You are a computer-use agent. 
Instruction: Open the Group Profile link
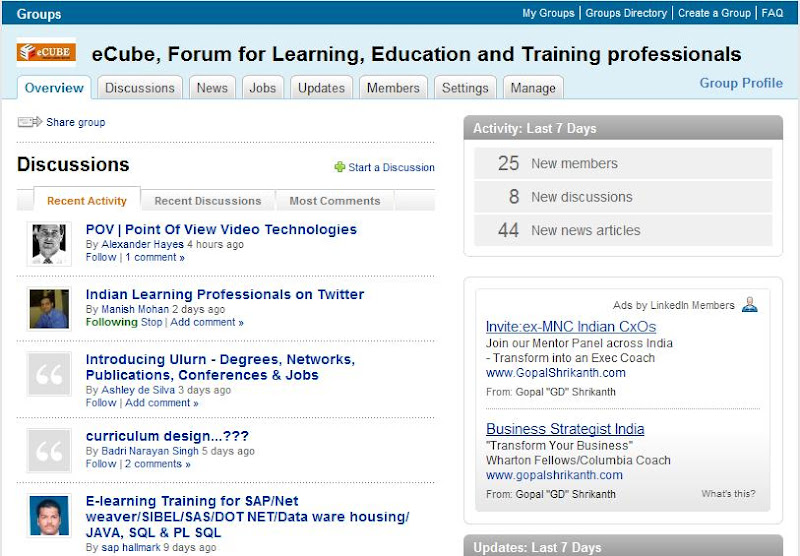pyautogui.click(x=741, y=83)
